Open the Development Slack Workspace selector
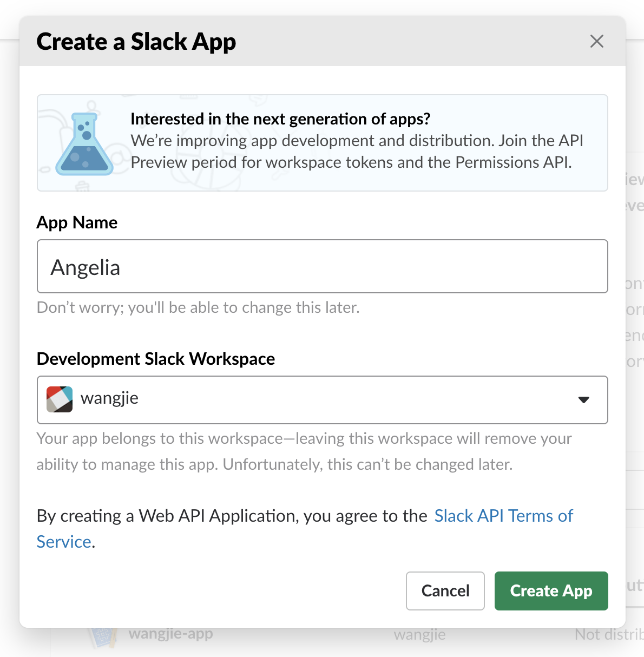 pyautogui.click(x=322, y=400)
